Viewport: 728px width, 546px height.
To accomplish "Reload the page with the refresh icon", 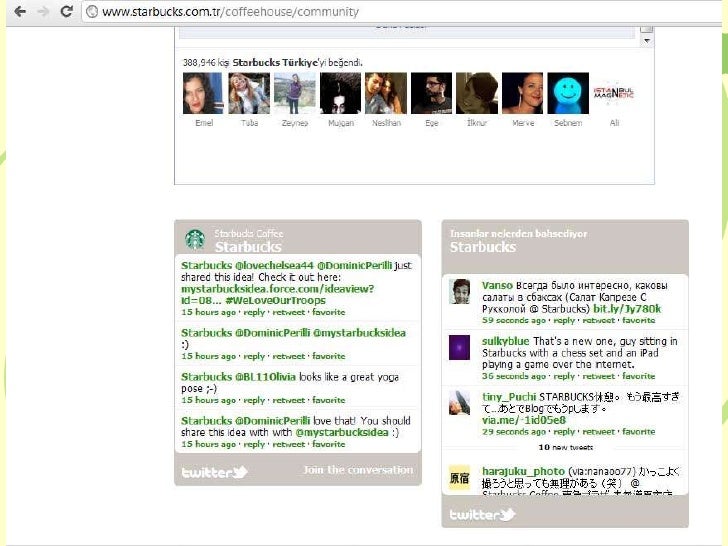I will (x=66, y=12).
